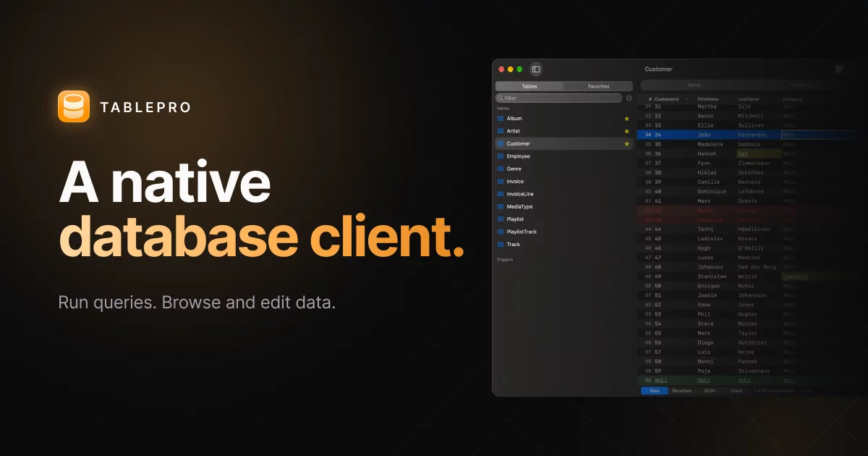Toggle the favorite star for Artist
868x456 pixels.
[x=626, y=131]
